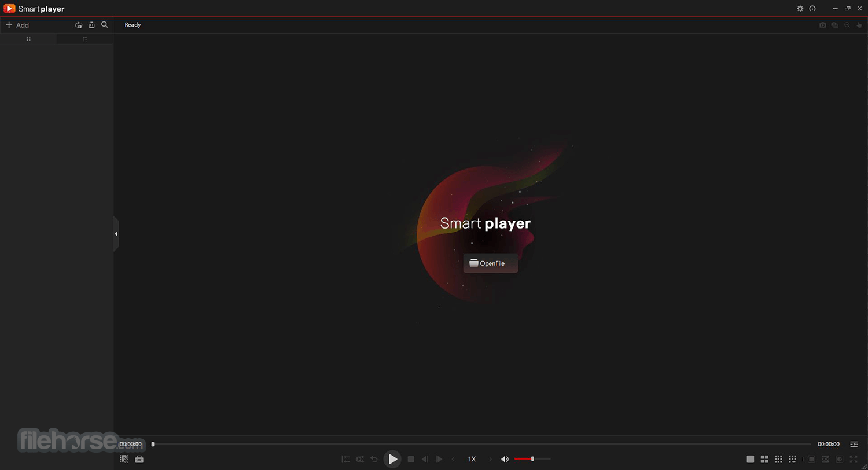This screenshot has height=470, width=868.
Task: Toggle the fisheye view icon
Action: point(825,459)
